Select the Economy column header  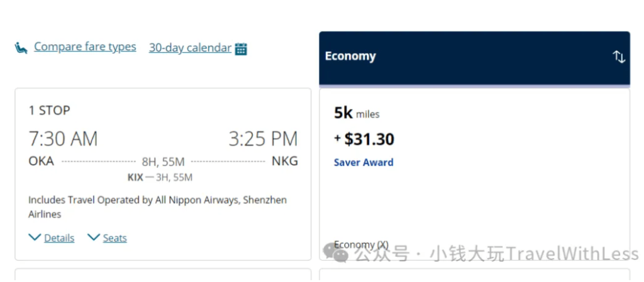click(x=350, y=56)
